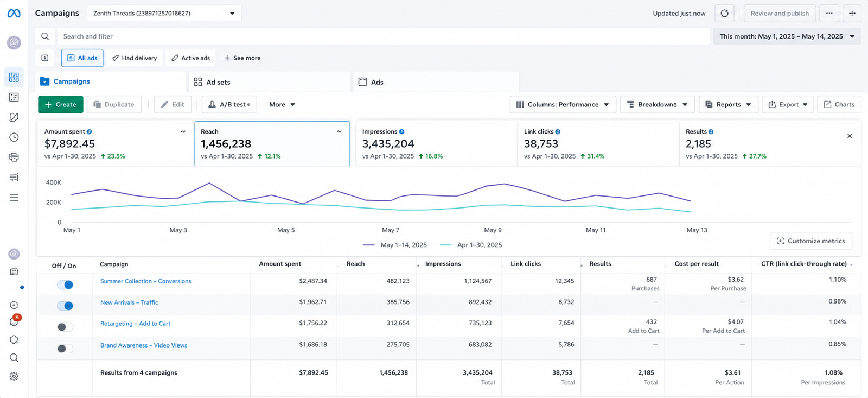Select the Link clicks metric card
The width and height of the screenshot is (868, 398).
click(598, 143)
